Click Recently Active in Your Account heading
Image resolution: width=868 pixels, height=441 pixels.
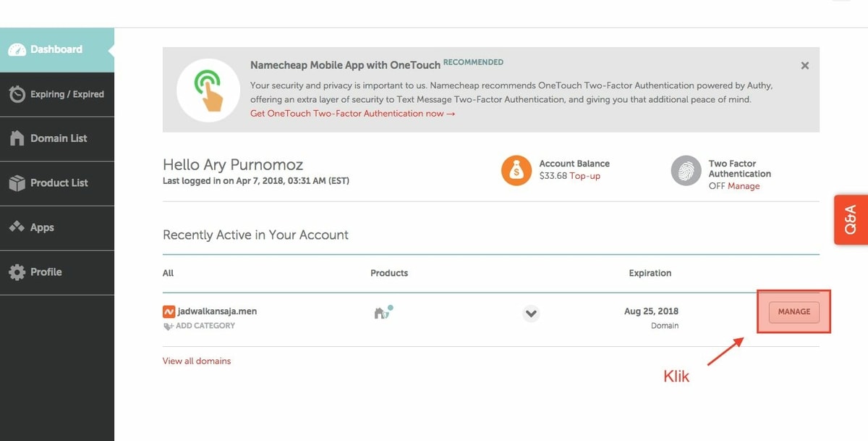point(255,235)
